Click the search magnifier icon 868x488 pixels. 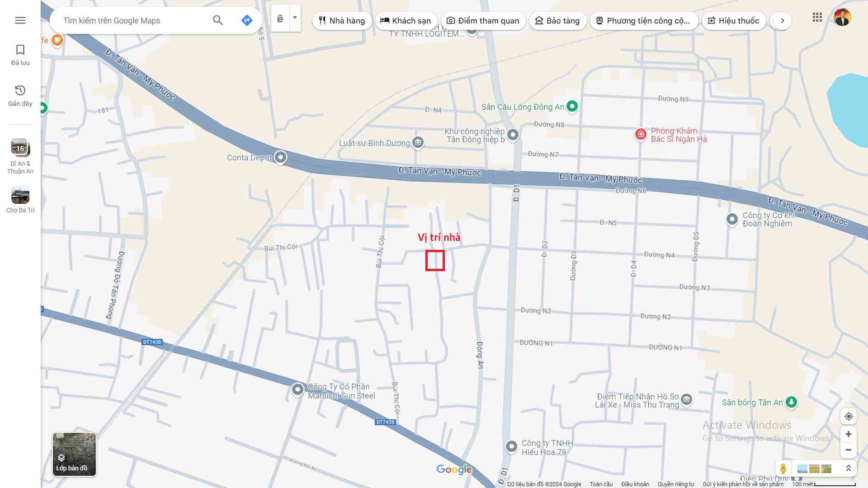coord(218,20)
